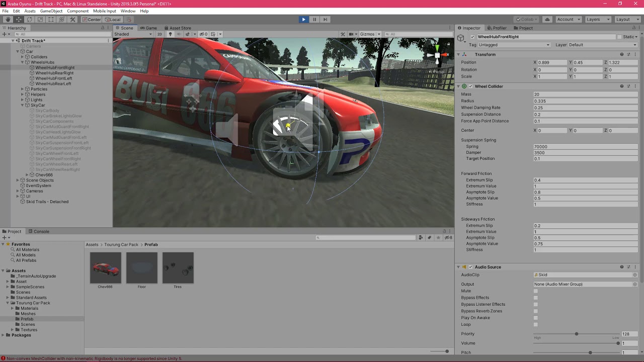The image size is (644, 362).
Task: Click the Step frame button
Action: [325, 20]
